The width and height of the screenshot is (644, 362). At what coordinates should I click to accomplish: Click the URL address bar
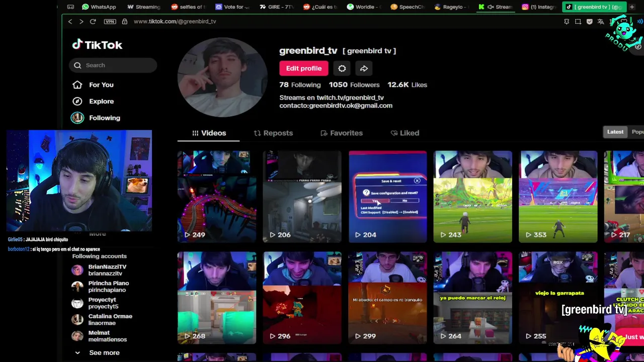tap(175, 22)
